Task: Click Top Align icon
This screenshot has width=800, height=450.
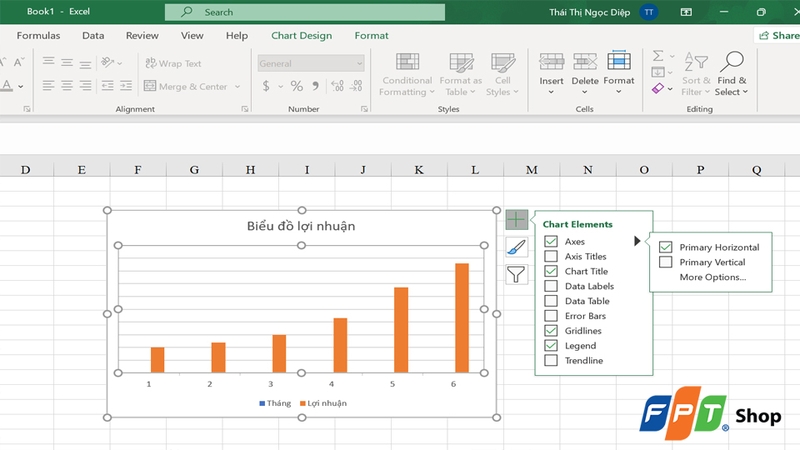Action: click(x=48, y=62)
